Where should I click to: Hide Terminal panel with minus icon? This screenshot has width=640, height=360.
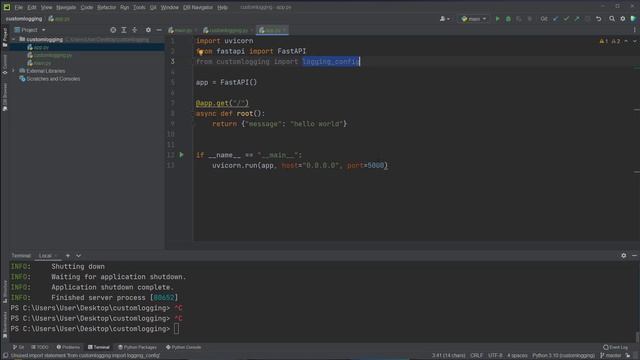click(634, 256)
